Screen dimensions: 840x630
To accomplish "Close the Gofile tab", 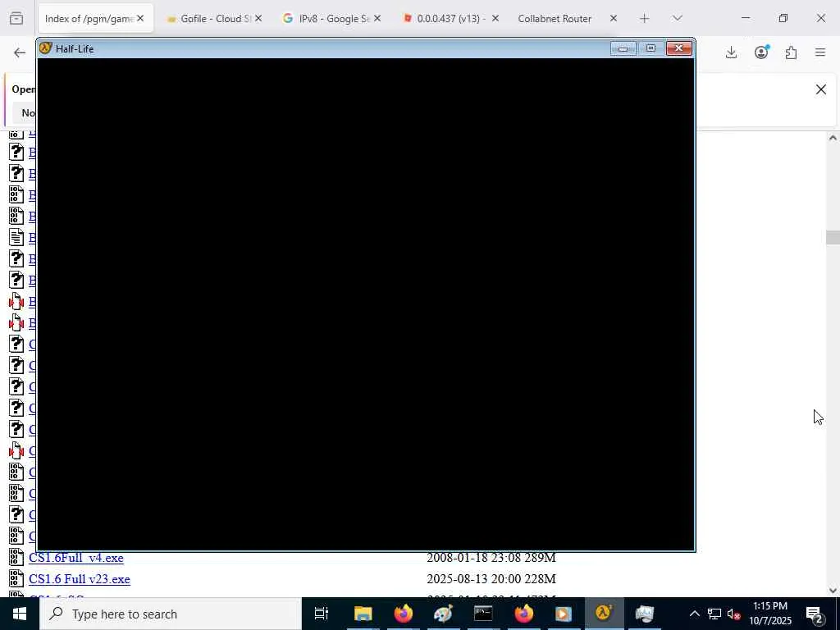I will click(258, 19).
